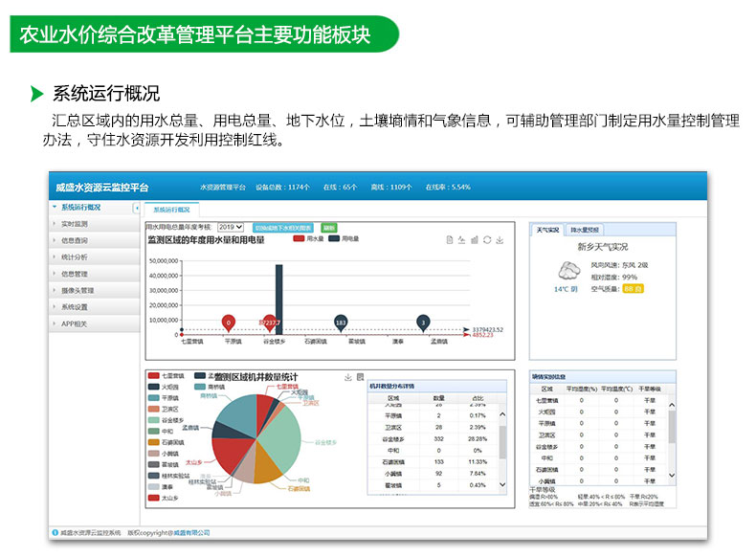Image resolution: width=756 pixels, height=557 pixels.
Task: Switch to 降水量预报 tab
Action: pos(585,230)
